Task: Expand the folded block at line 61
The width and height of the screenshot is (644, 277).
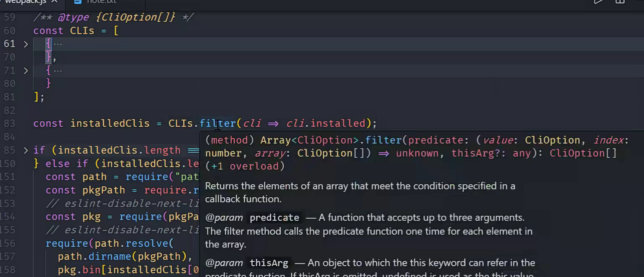Action: tap(26, 44)
